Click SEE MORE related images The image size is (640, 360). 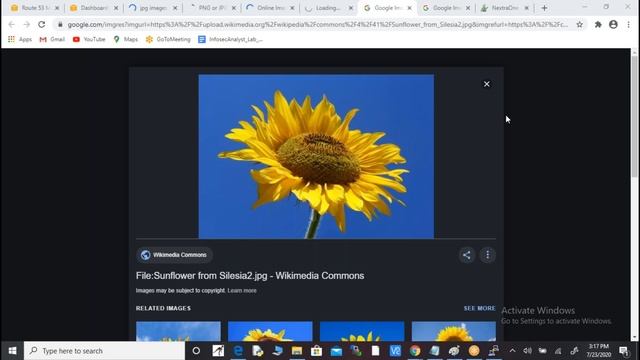(x=480, y=308)
